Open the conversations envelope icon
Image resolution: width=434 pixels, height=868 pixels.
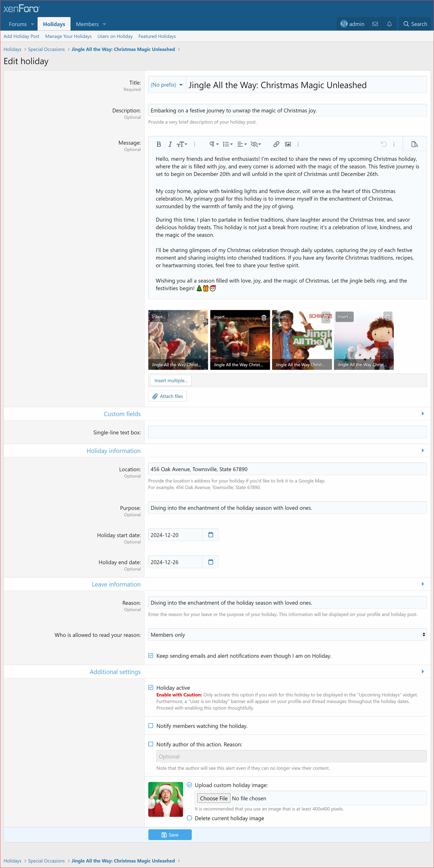[375, 24]
